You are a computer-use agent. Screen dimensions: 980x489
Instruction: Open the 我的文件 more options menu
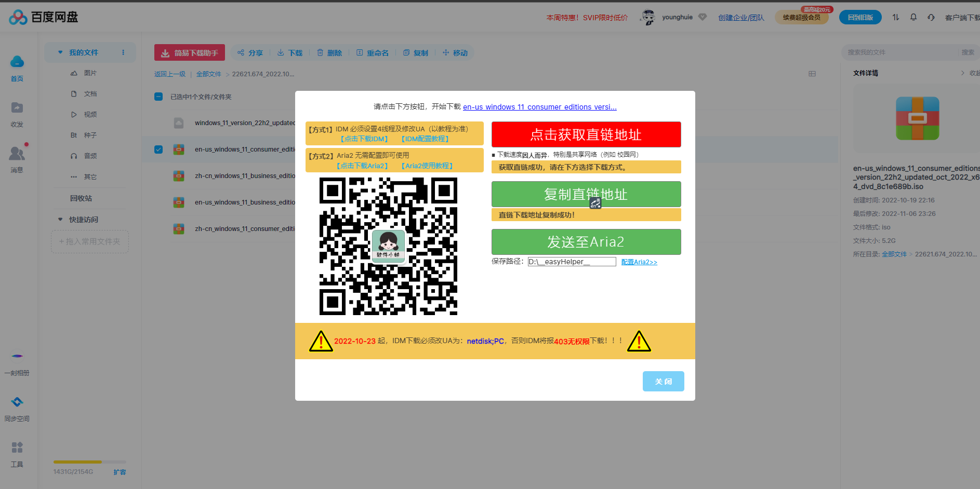123,52
